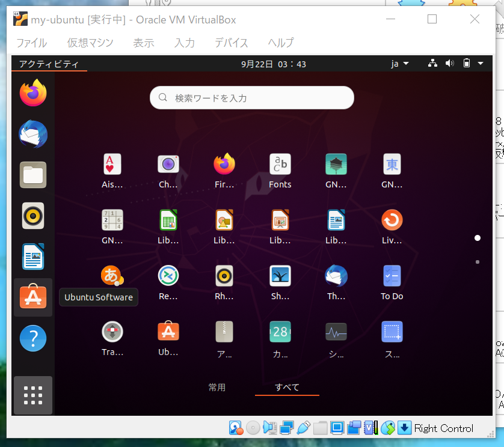This screenshot has width=504, height=447.
Task: Launch the Cheese camera app
Action: (x=168, y=171)
